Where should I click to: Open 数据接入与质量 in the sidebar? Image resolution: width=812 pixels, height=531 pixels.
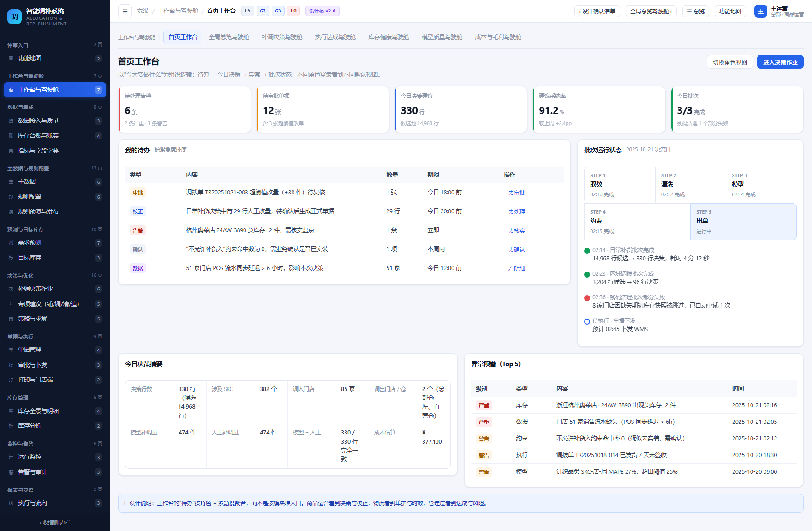pos(55,121)
